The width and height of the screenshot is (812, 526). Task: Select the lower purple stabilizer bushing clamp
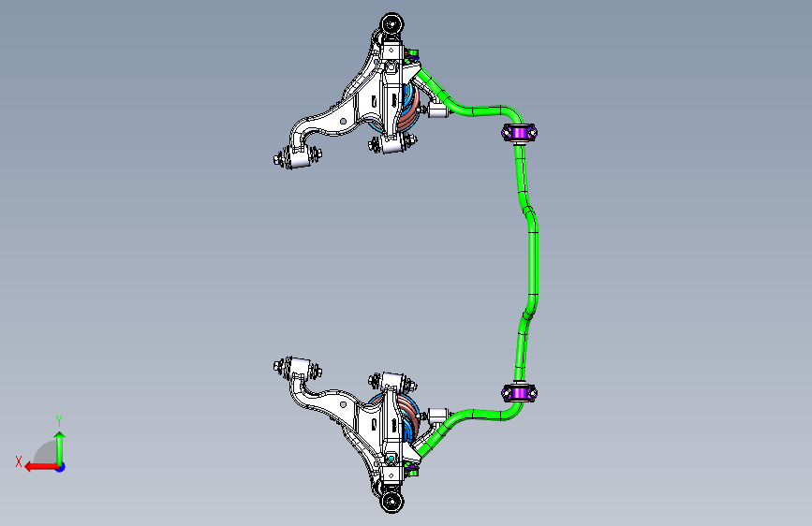519,393
